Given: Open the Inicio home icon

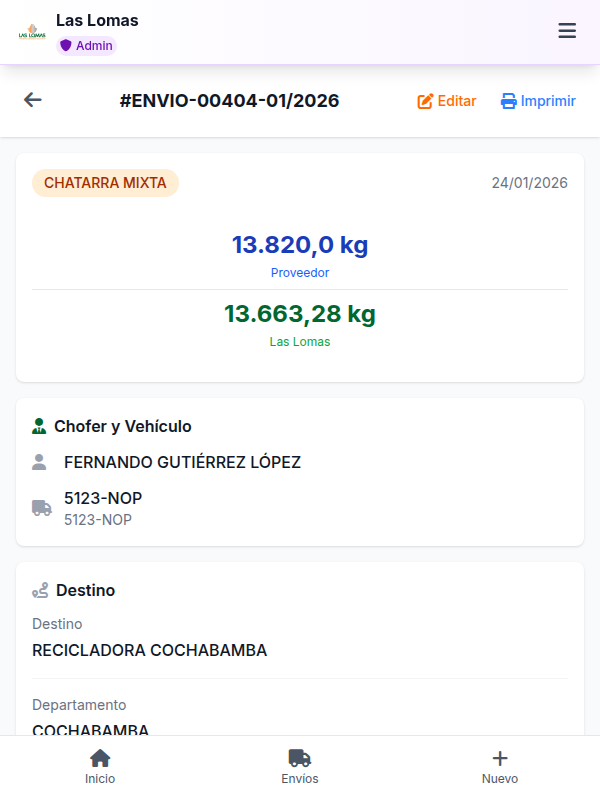Looking at the screenshot, I should pyautogui.click(x=100, y=760).
